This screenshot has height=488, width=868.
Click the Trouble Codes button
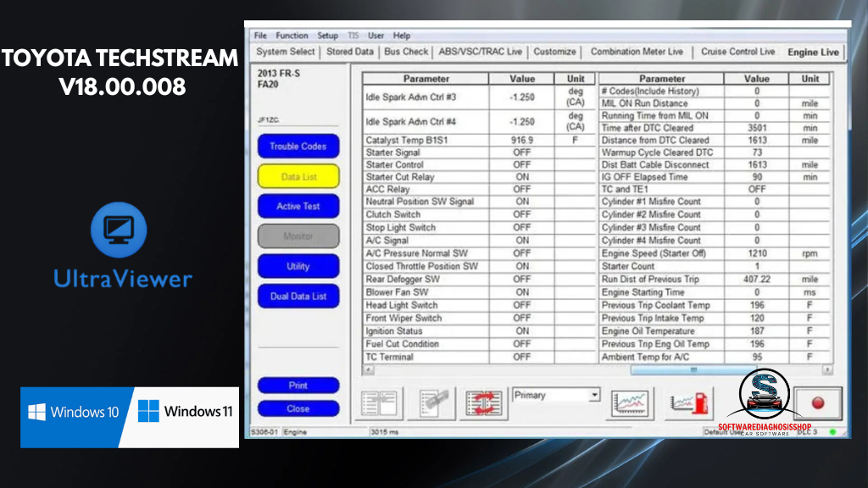click(x=298, y=146)
